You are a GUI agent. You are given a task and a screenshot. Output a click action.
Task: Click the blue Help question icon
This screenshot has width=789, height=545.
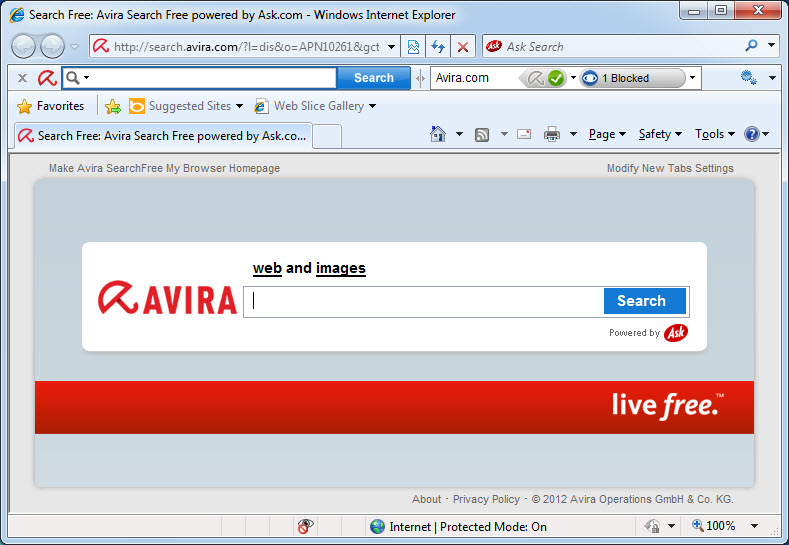[x=752, y=134]
